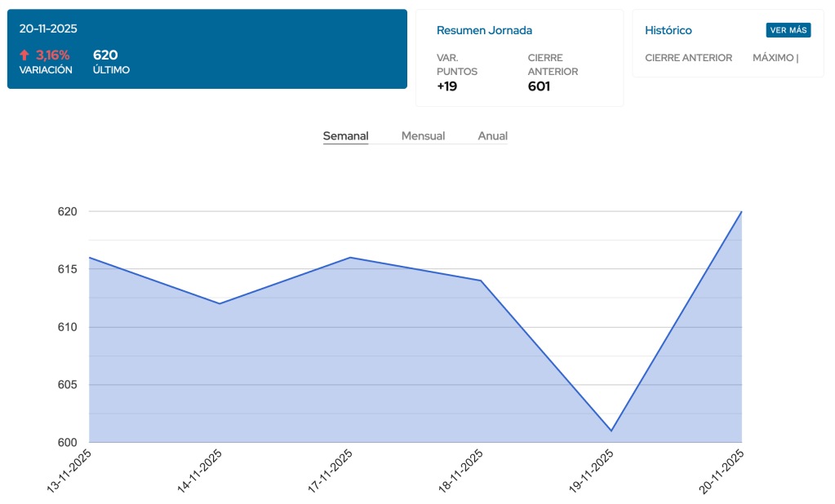Click the 19-11-2025 x-axis date label
This screenshot has width=835, height=504.
592,471
